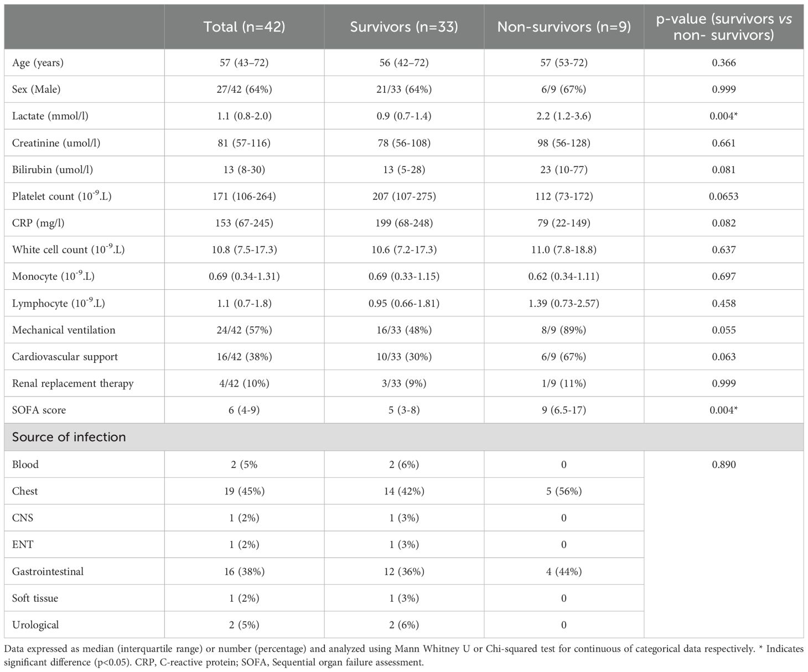
Task: Click the "Survivors (n=33)" column header
Action: tap(404, 27)
